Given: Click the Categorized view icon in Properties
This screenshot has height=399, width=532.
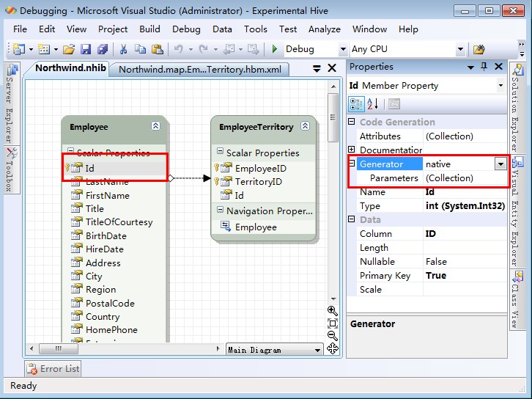Looking at the screenshot, I should 356,104.
